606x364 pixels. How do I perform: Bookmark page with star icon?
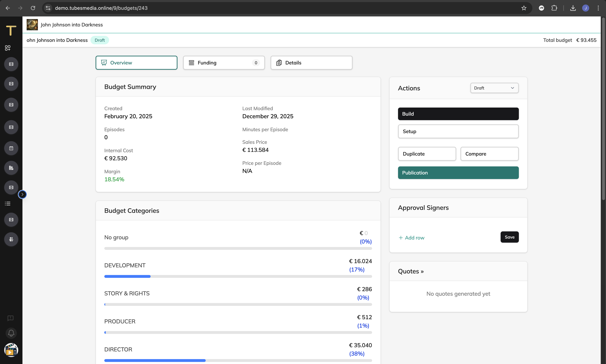point(524,8)
